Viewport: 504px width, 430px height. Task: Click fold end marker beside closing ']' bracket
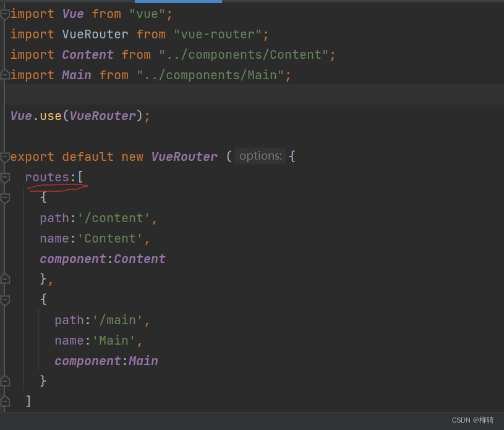point(5,402)
